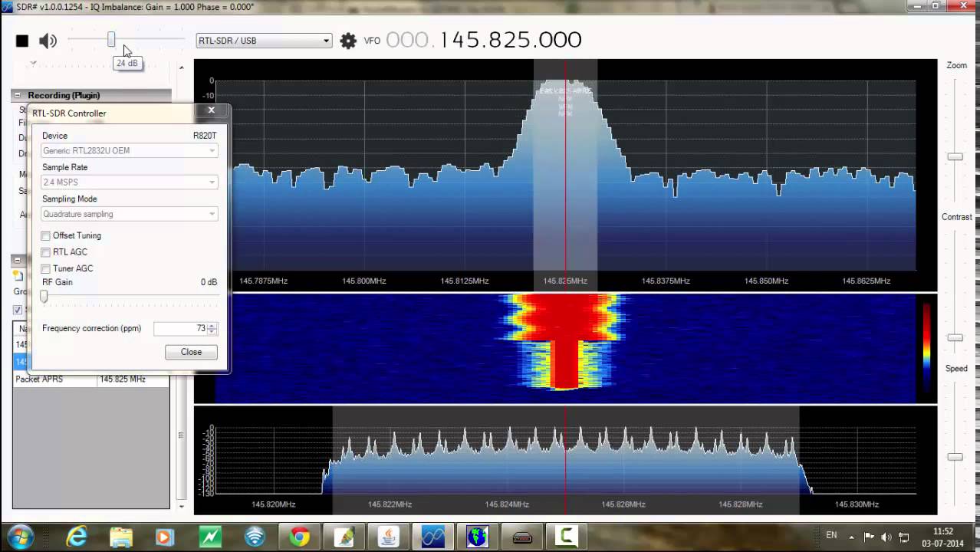This screenshot has height=552, width=980.
Task: Open the RTL-SDR / USB source dropdown
Action: 264,41
